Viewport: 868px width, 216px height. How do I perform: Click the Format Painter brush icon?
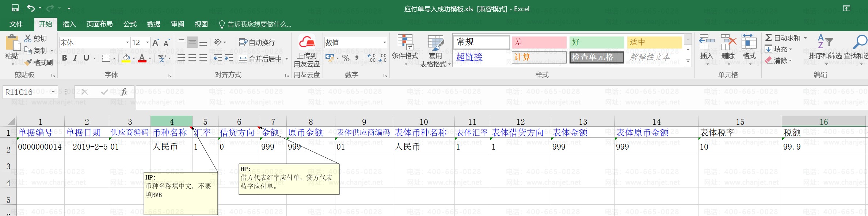pyautogui.click(x=28, y=62)
